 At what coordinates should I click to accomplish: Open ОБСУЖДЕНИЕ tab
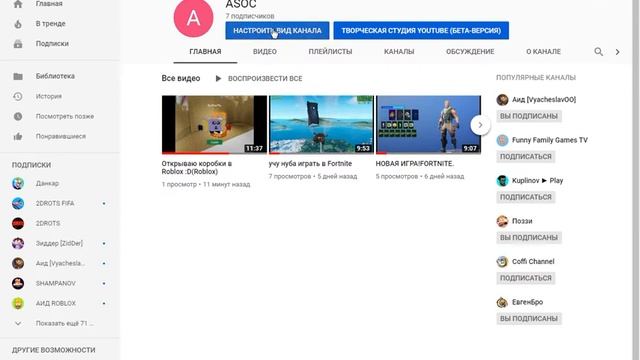(x=470, y=52)
